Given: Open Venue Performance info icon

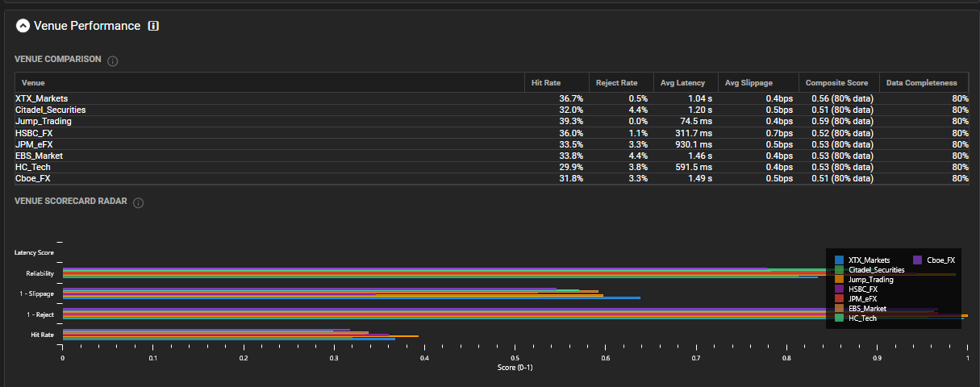Looking at the screenshot, I should coord(153,26).
